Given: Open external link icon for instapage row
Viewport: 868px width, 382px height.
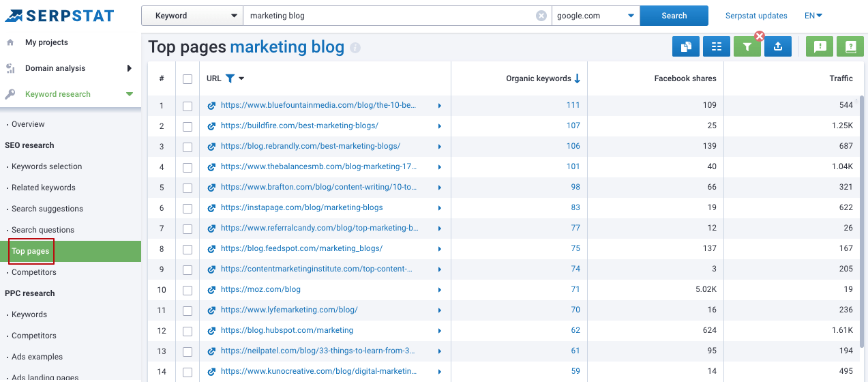Looking at the screenshot, I should [211, 208].
